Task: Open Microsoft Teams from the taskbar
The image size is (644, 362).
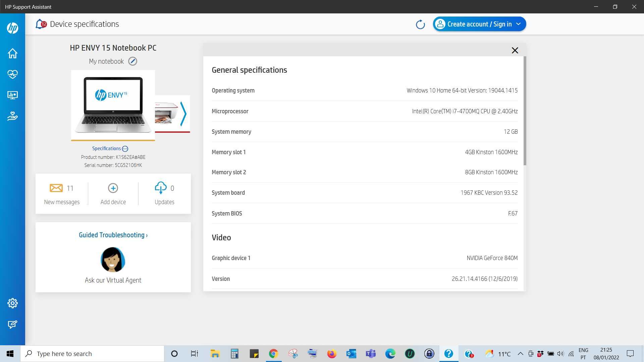Action: pyautogui.click(x=371, y=354)
